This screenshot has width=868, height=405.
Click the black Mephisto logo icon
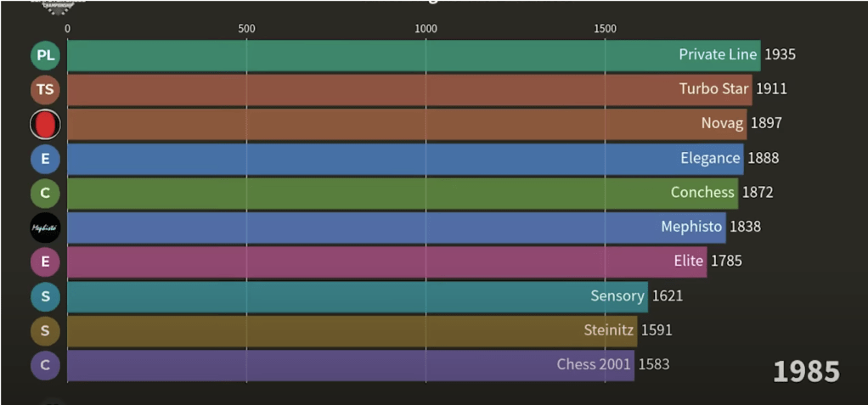pos(45,228)
